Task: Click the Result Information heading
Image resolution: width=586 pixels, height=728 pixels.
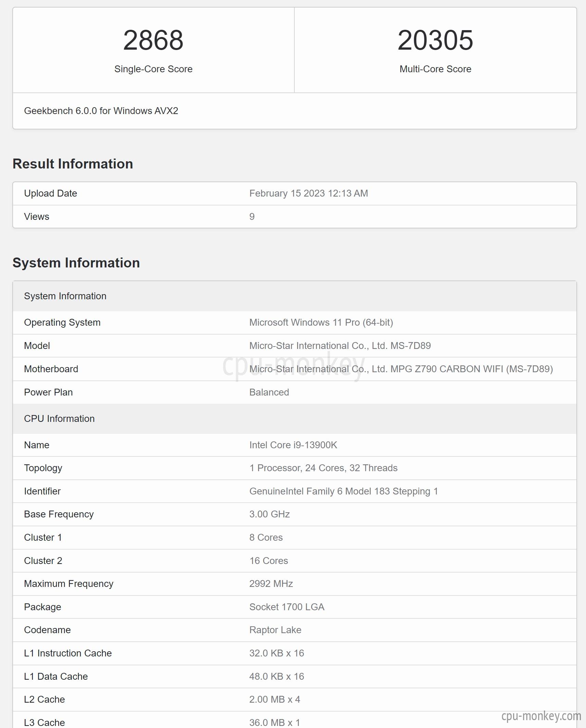Action: [x=73, y=164]
